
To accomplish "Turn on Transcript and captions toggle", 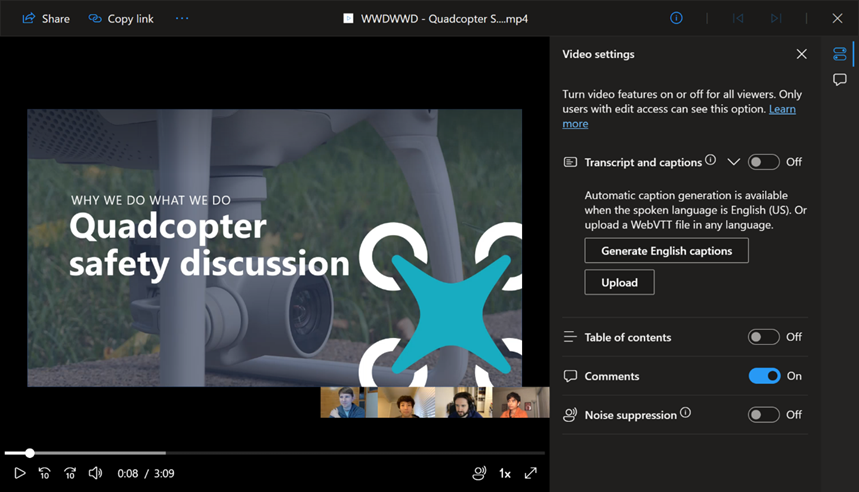I will pyautogui.click(x=764, y=162).
